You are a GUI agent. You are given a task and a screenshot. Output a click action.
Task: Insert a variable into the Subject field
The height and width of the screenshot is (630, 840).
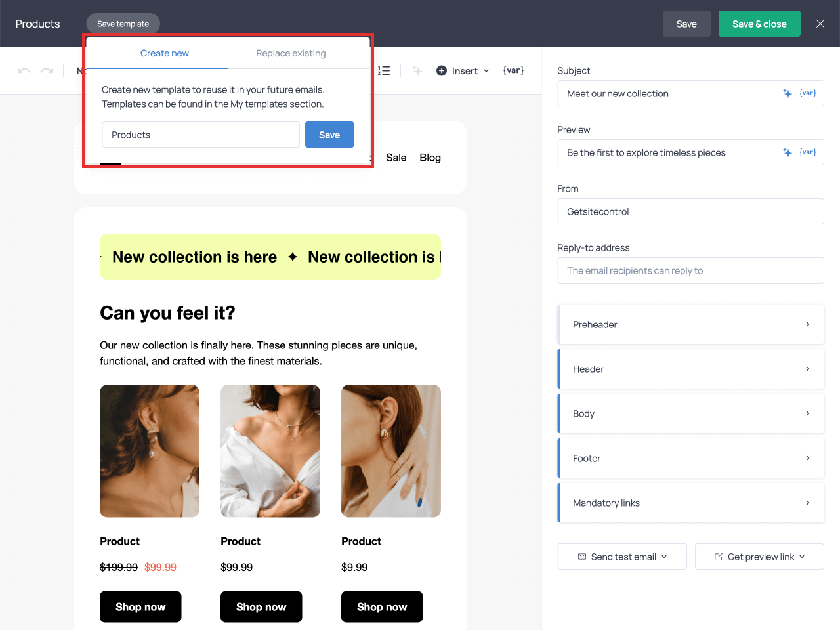(x=808, y=93)
